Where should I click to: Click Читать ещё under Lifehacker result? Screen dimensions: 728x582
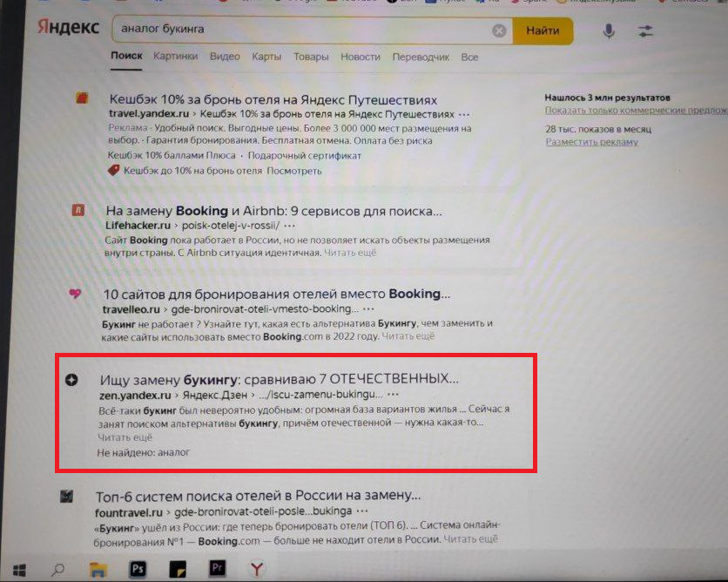click(350, 253)
